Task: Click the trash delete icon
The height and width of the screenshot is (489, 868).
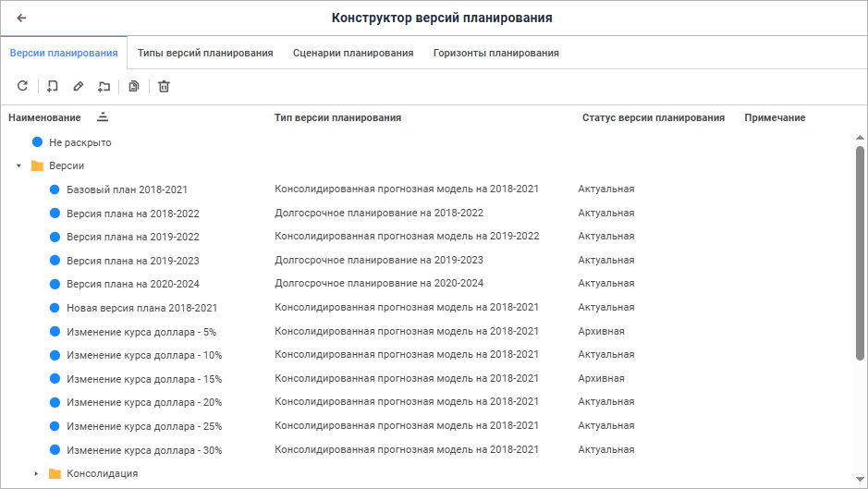Action: 164,86
